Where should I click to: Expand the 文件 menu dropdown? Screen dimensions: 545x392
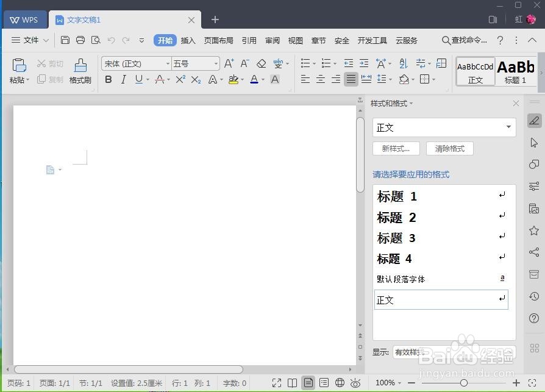pos(30,40)
